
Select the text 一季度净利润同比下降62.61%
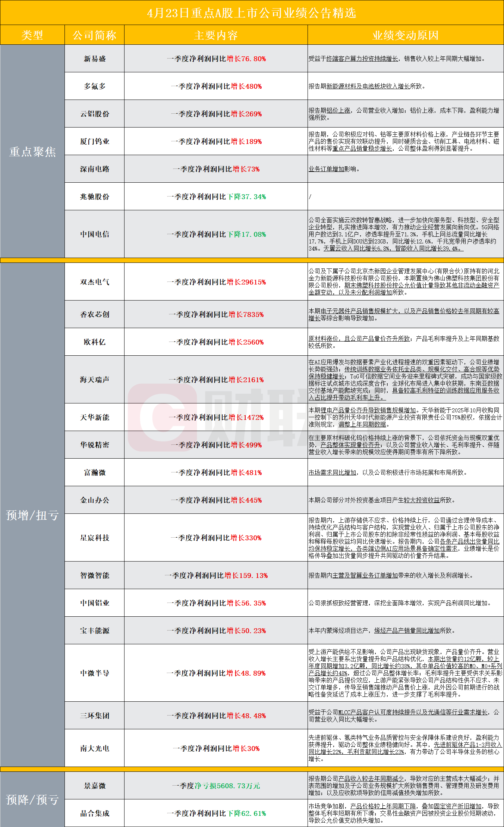click(216, 813)
